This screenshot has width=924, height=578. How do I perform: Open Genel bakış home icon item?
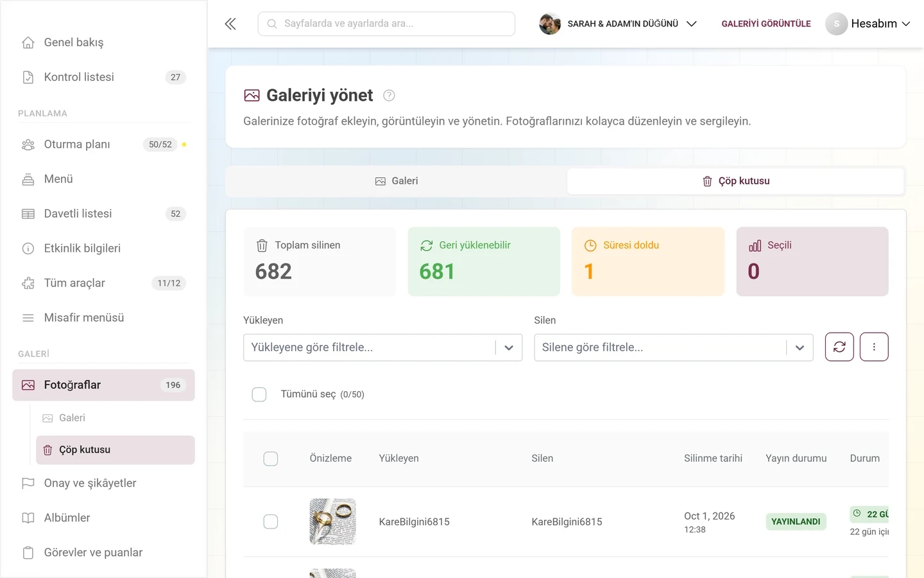click(x=103, y=42)
